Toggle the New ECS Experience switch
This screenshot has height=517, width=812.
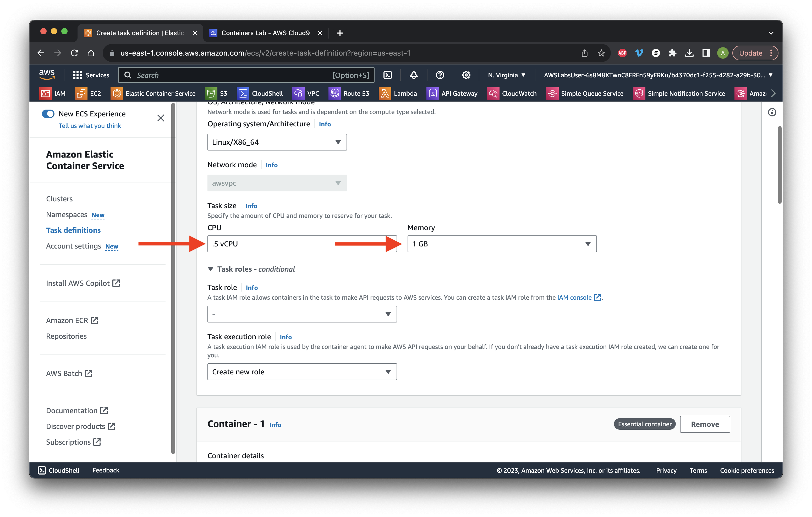(48, 114)
